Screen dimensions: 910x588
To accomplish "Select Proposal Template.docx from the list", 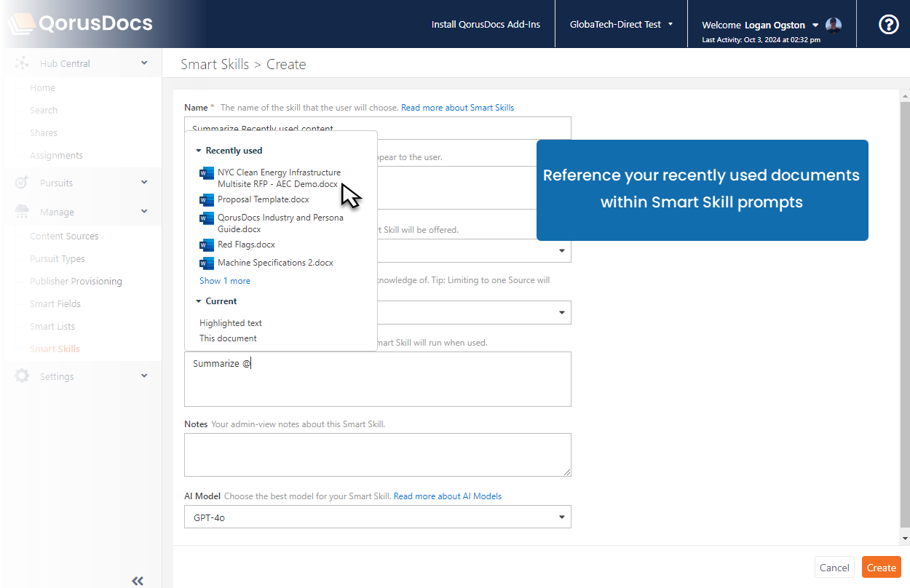I will [264, 199].
